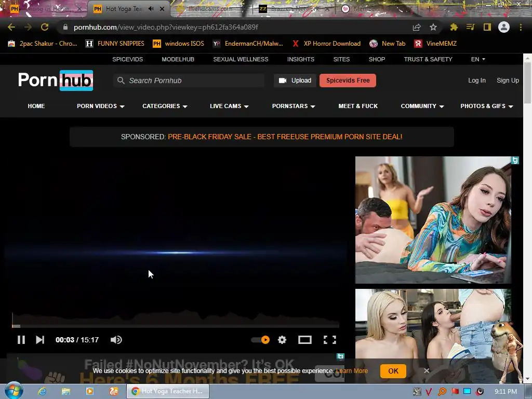Open MODELHUB in the top bar
Image resolution: width=532 pixels, height=399 pixels.
click(178, 59)
